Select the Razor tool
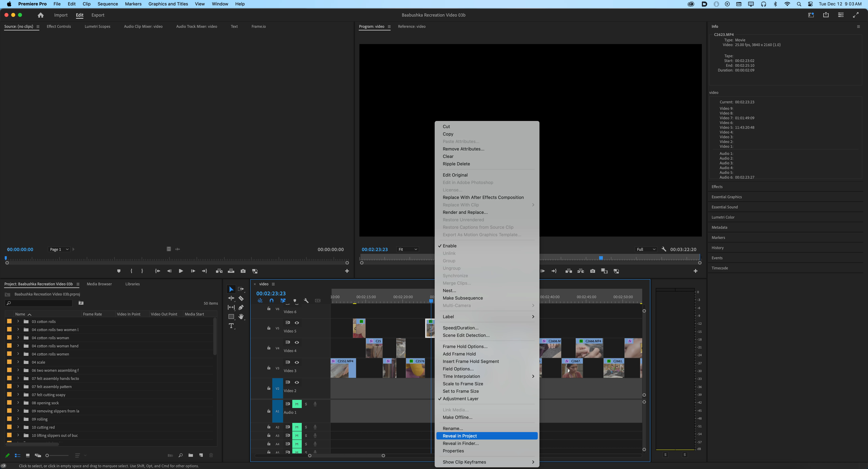The width and height of the screenshot is (868, 469). click(241, 298)
